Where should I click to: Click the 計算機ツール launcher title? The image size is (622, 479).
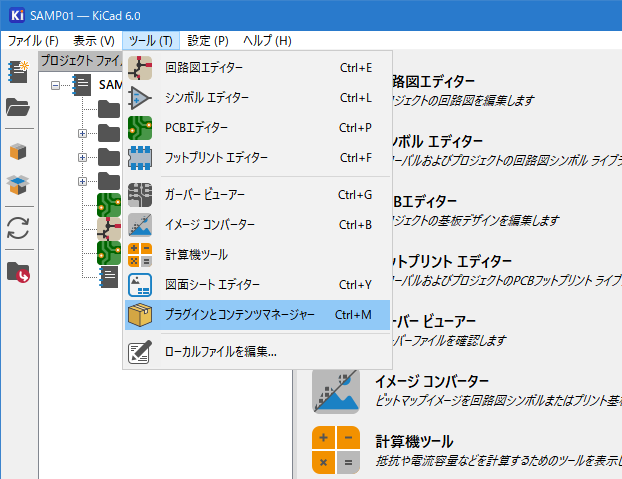coord(415,441)
